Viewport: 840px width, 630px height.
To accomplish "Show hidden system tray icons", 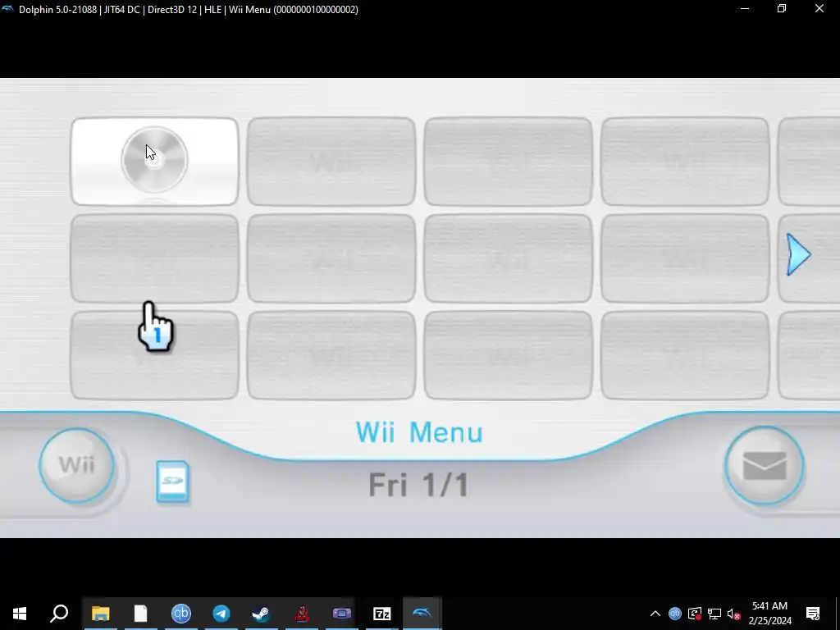I will (x=655, y=614).
